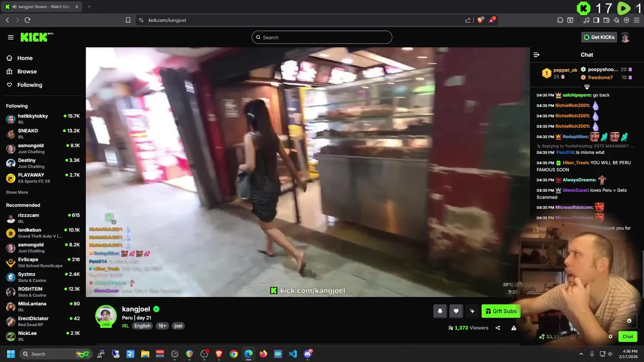Open Firefox from the taskbar

point(263,354)
